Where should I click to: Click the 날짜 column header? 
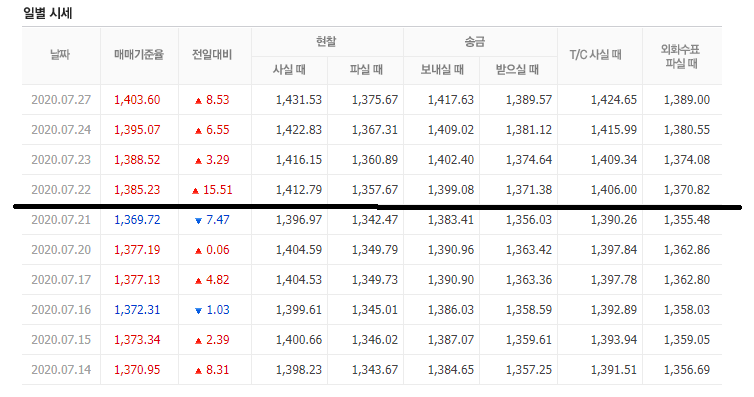pos(61,55)
